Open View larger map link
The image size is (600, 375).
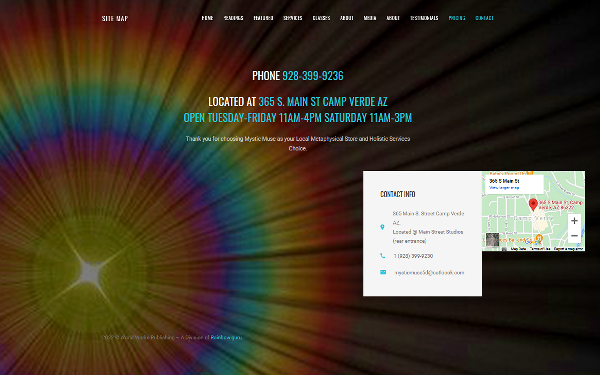click(504, 188)
